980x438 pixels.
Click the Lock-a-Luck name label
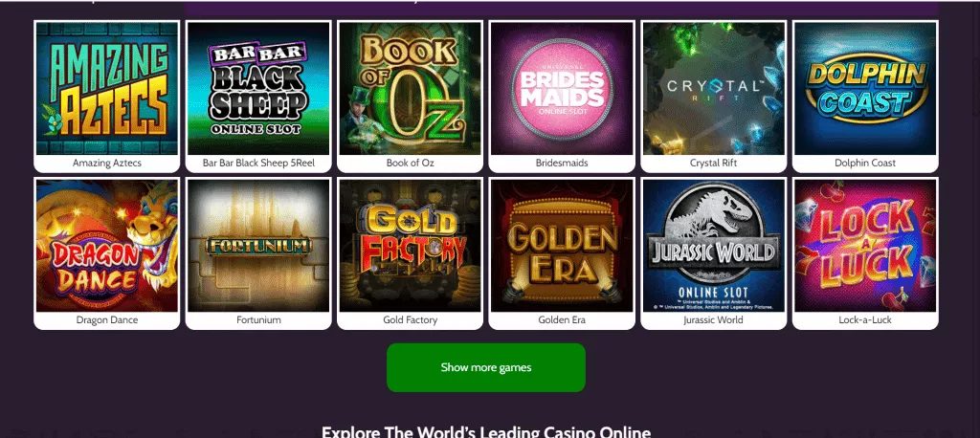click(865, 320)
